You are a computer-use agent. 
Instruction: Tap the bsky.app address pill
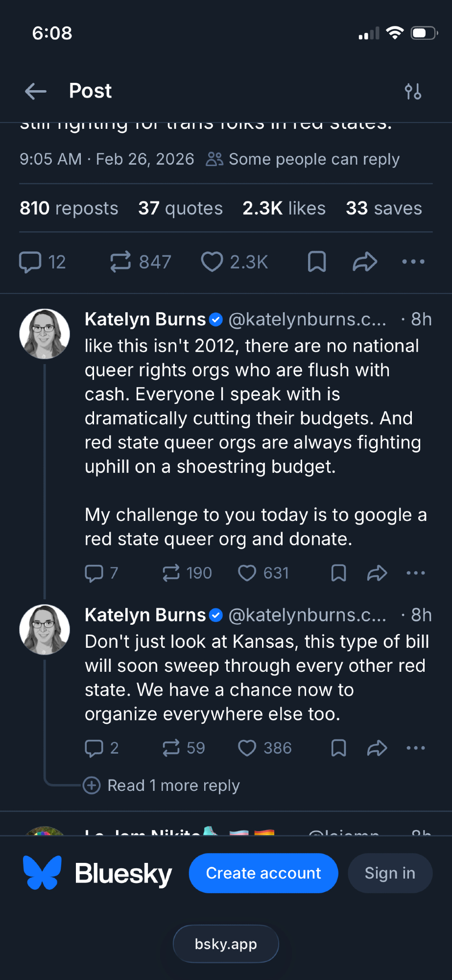(226, 944)
